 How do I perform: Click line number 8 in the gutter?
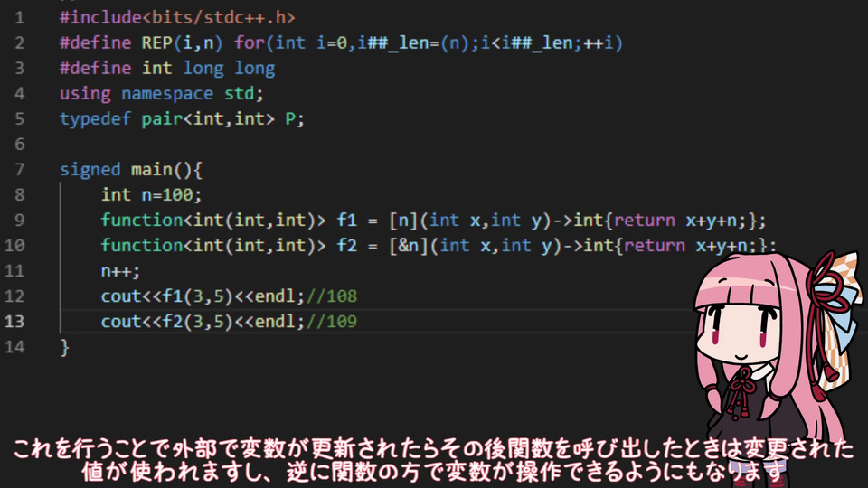click(x=19, y=195)
